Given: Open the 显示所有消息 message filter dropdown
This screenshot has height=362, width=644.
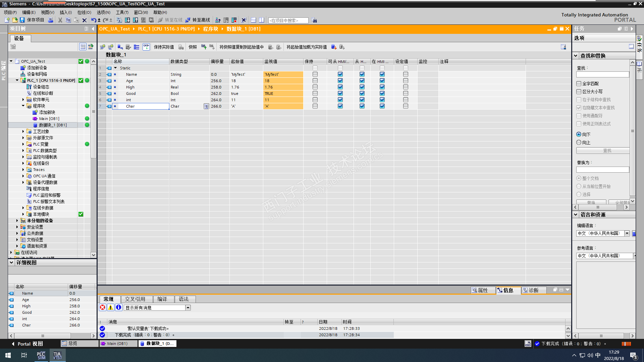Looking at the screenshot, I should click(x=188, y=308).
